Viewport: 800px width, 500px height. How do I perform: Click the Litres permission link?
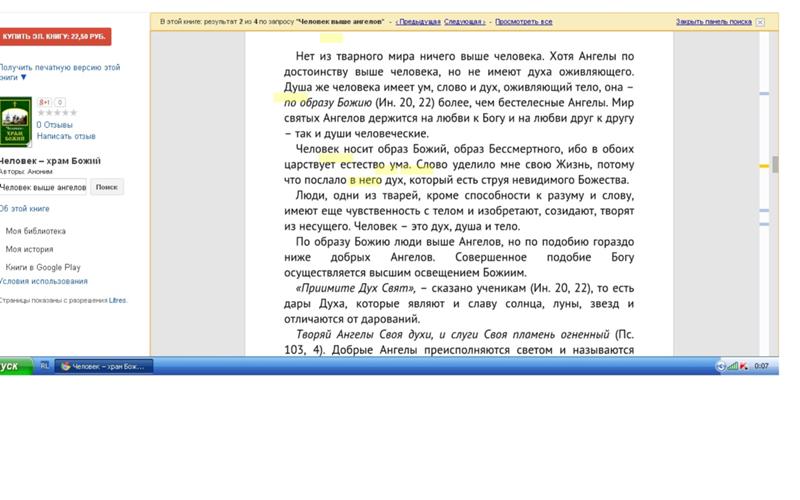point(117,300)
